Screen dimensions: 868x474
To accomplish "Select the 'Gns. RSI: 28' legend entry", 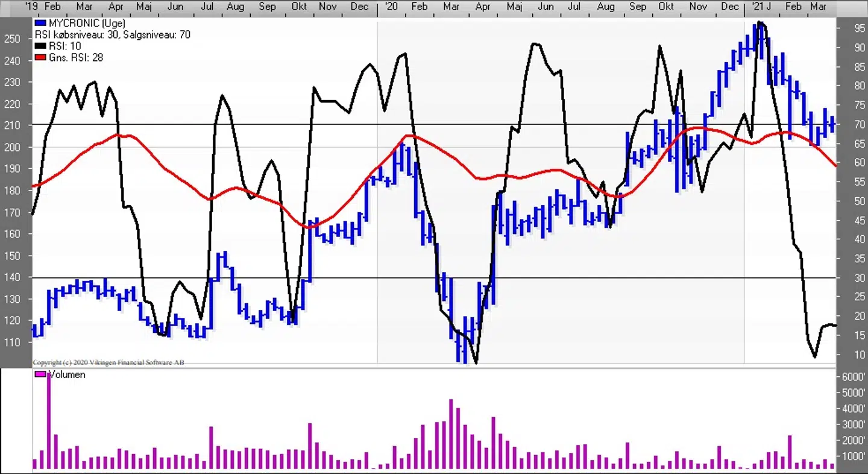I will tap(75, 58).
